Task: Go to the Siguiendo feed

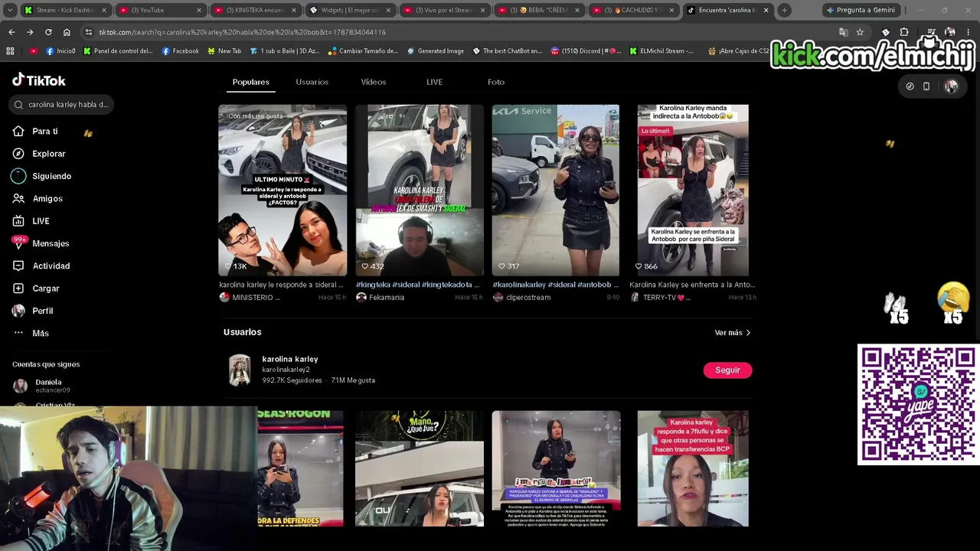Action: pyautogui.click(x=51, y=176)
